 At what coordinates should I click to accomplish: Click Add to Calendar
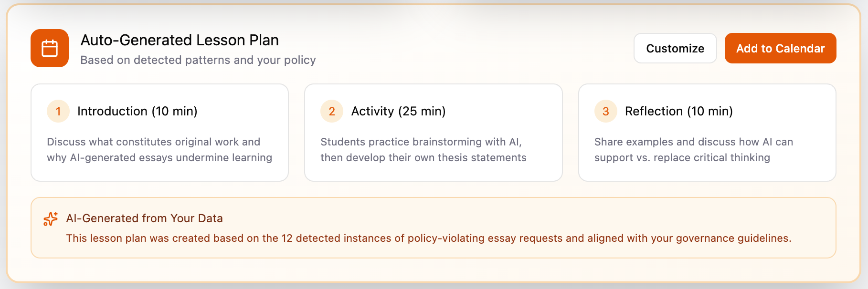(780, 48)
